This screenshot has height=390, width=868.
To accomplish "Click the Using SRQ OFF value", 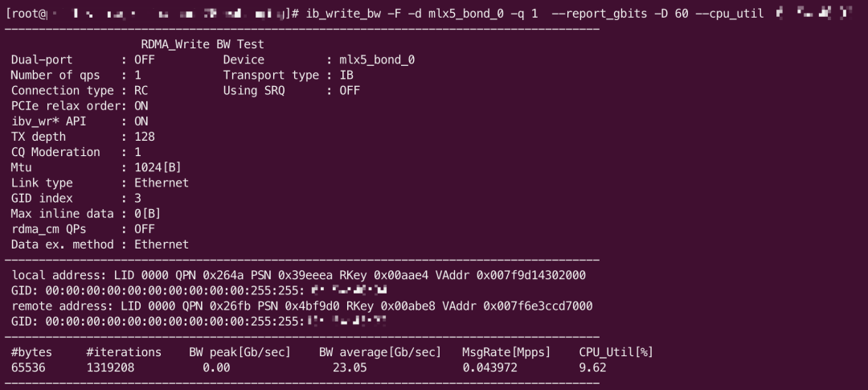I will [350, 90].
